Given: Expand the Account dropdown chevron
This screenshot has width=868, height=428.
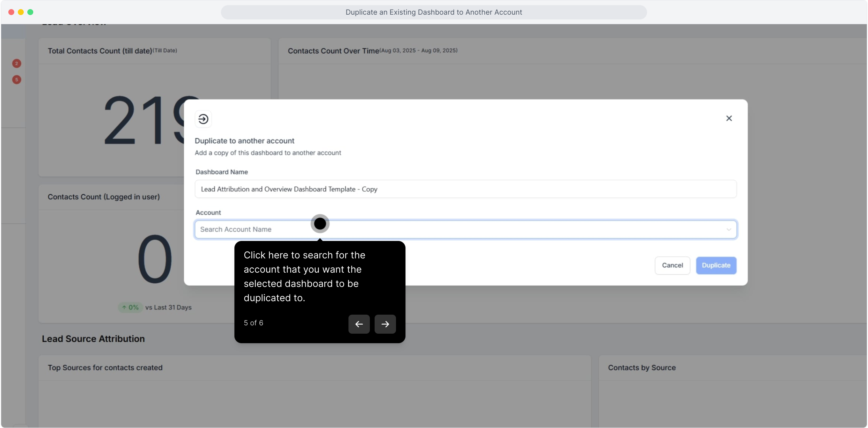Looking at the screenshot, I should [729, 230].
